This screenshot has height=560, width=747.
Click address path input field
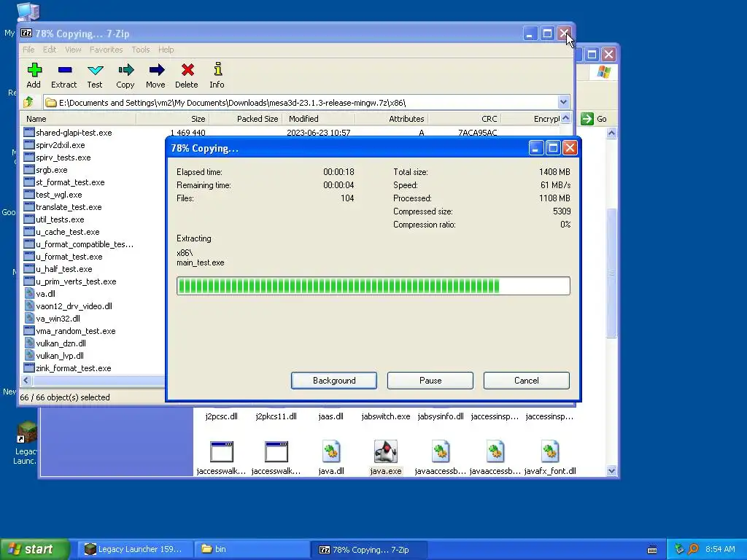coord(301,102)
